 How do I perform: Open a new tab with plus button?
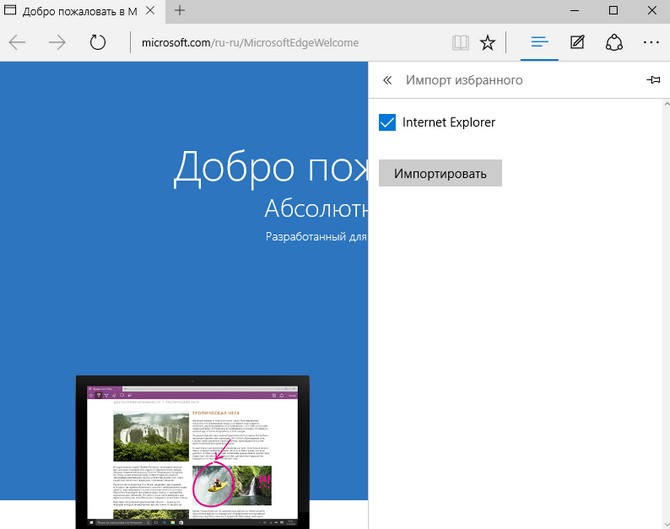(180, 11)
